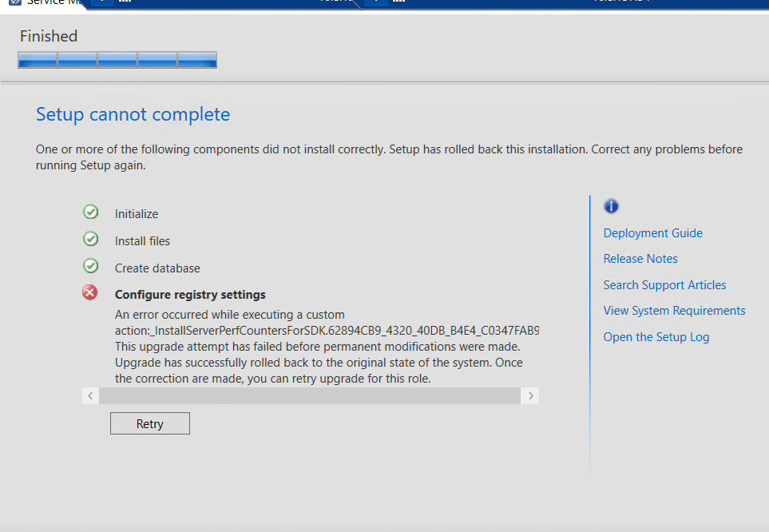Select the 'Configure registry settings' heading
769x532 pixels.
pyautogui.click(x=190, y=295)
